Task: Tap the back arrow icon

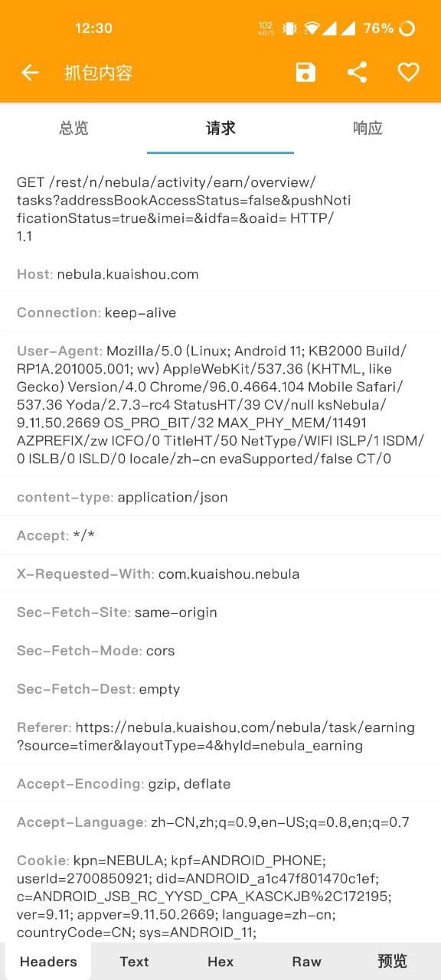Action: pos(30,73)
